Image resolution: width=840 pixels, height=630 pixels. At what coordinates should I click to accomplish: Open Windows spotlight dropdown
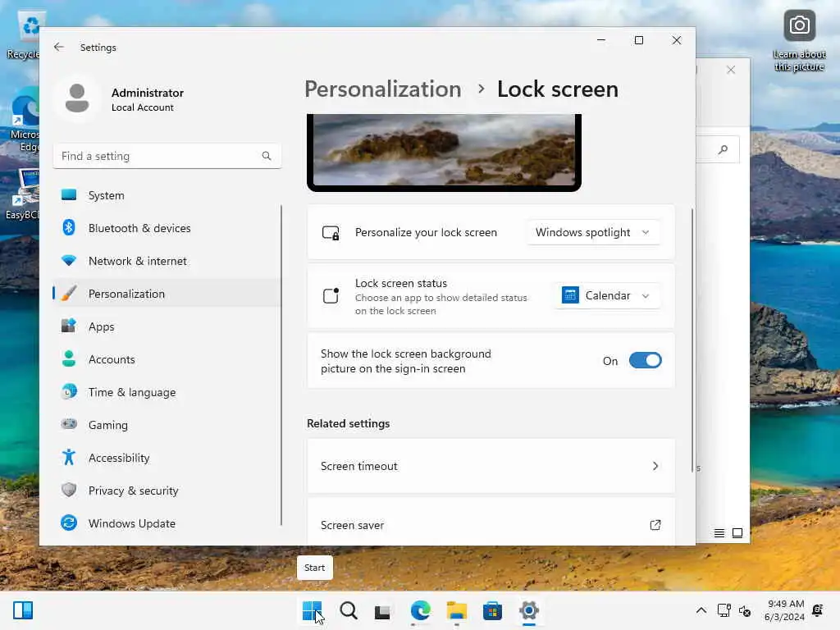point(593,232)
